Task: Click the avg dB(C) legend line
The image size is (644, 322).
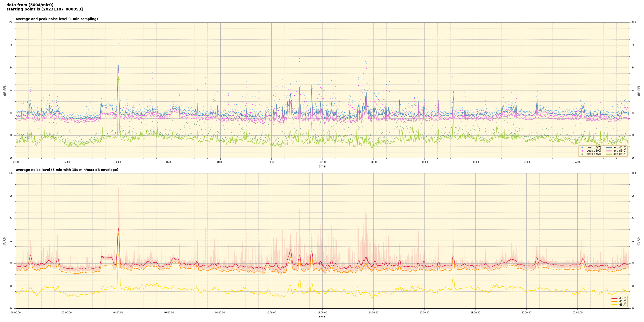Action: 609,151
